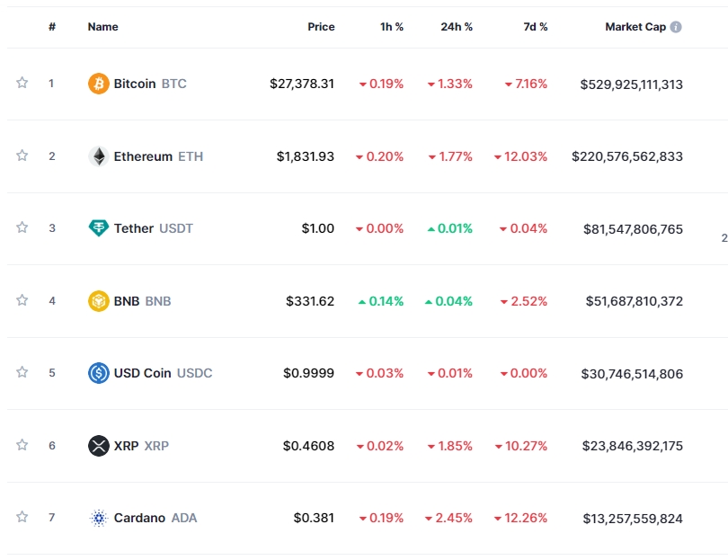Sort by the 24h % column header
Screen dimensions: 728x560
tap(457, 27)
